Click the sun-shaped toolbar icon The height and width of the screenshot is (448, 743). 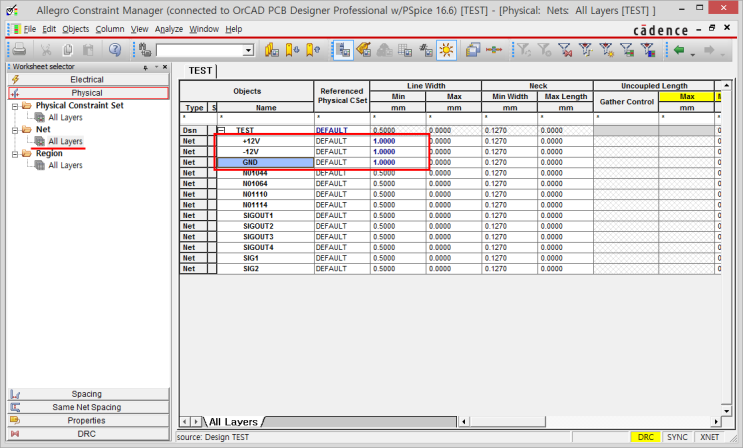coord(447,49)
